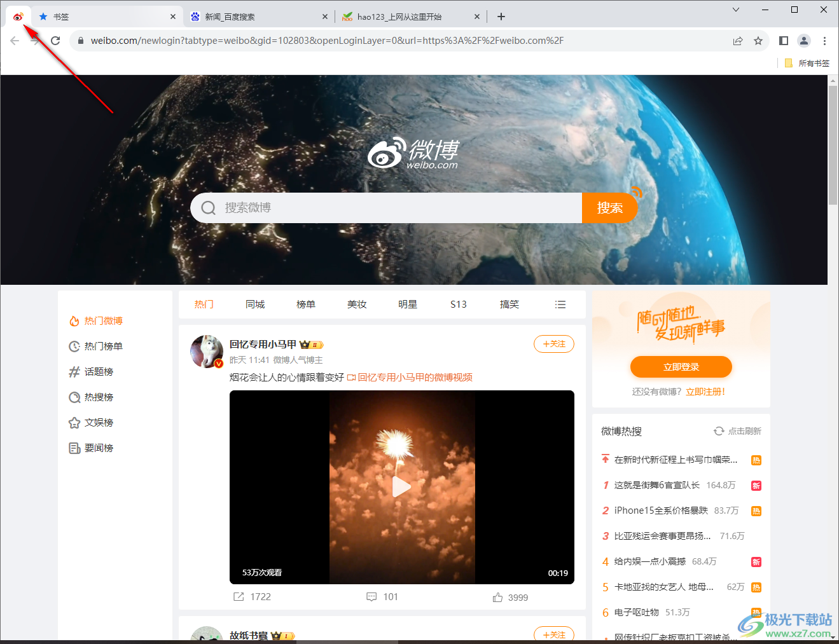Open the 所有书签 folder

(x=807, y=63)
